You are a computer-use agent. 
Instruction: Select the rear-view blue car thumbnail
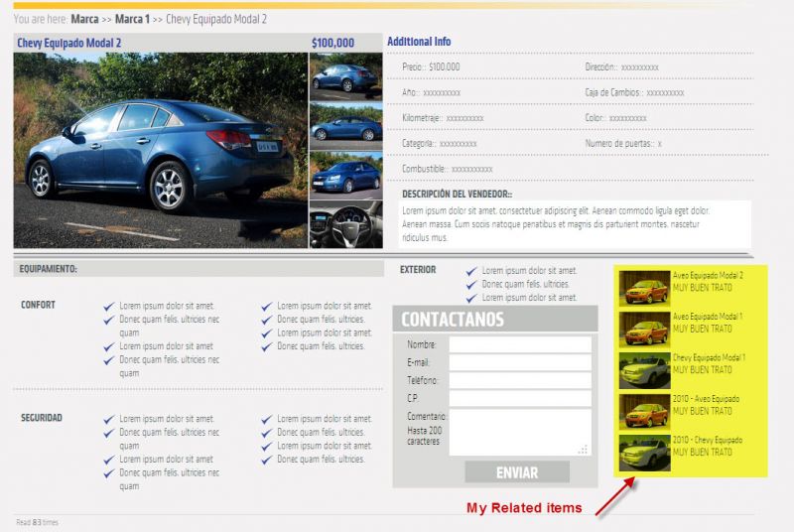(x=345, y=77)
